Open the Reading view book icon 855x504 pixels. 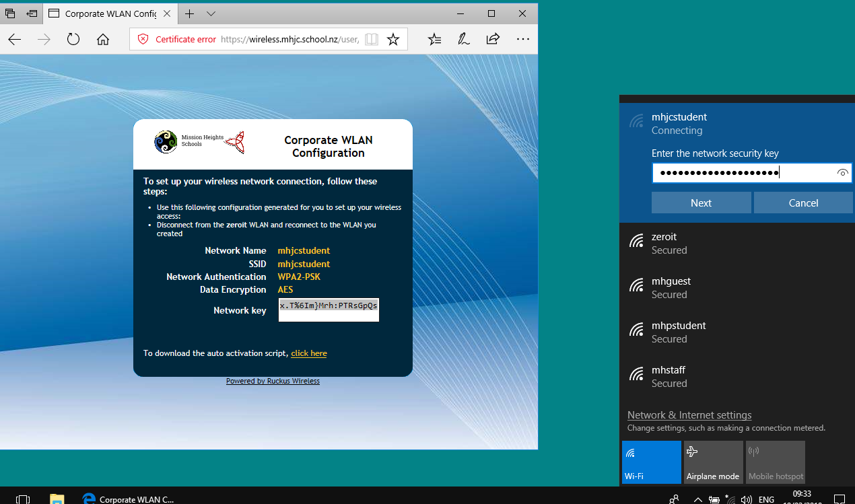[372, 40]
